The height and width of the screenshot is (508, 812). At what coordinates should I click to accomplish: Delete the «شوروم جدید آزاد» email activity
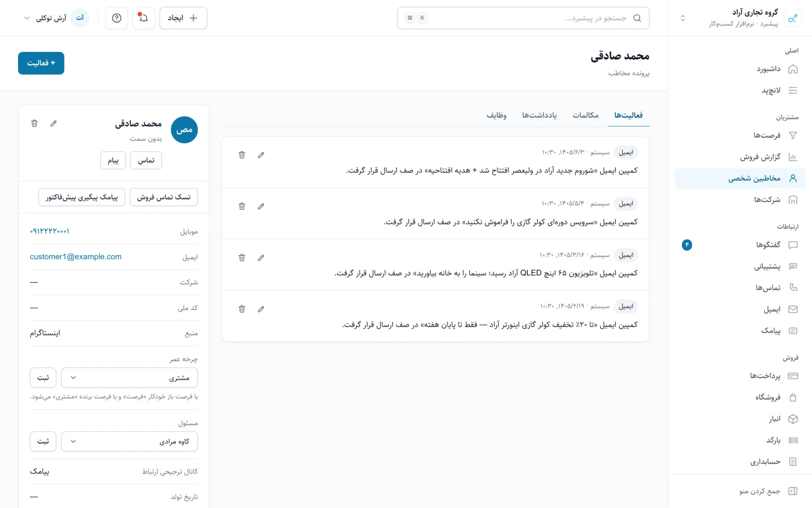(242, 155)
